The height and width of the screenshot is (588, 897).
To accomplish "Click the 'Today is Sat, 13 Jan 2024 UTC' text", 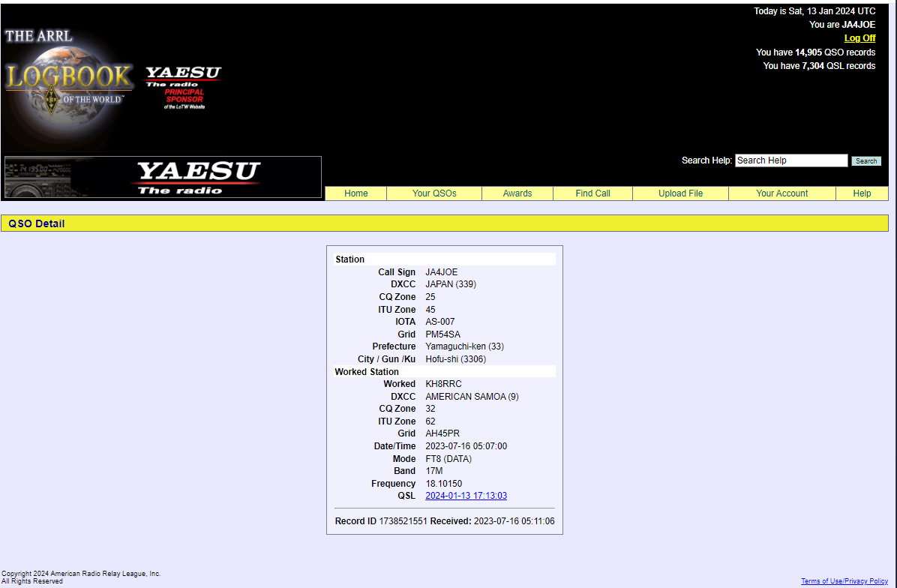I will pyautogui.click(x=814, y=10).
